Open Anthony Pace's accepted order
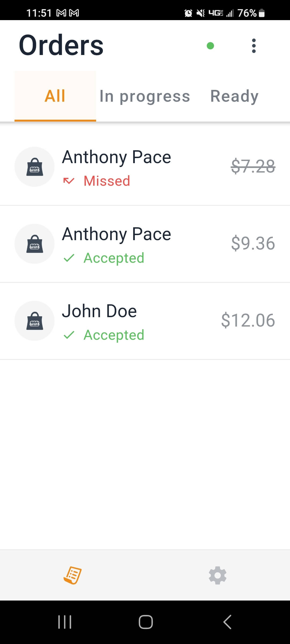The height and width of the screenshot is (644, 290). click(x=145, y=244)
